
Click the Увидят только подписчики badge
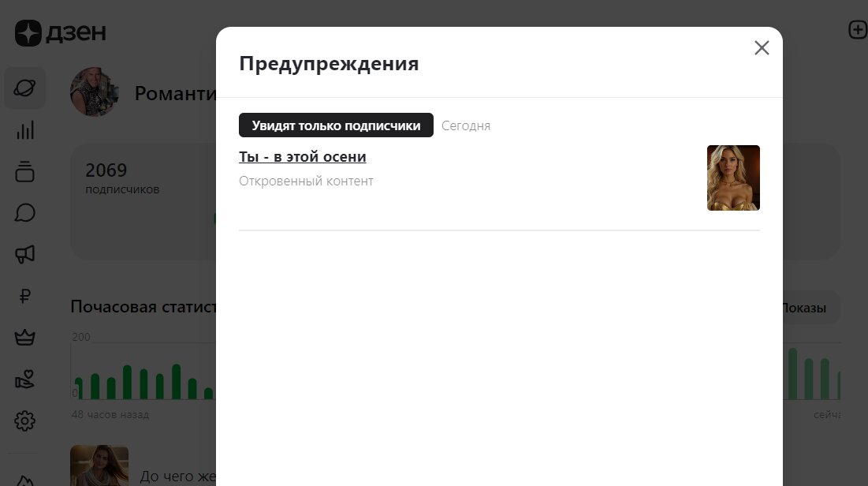coord(336,125)
